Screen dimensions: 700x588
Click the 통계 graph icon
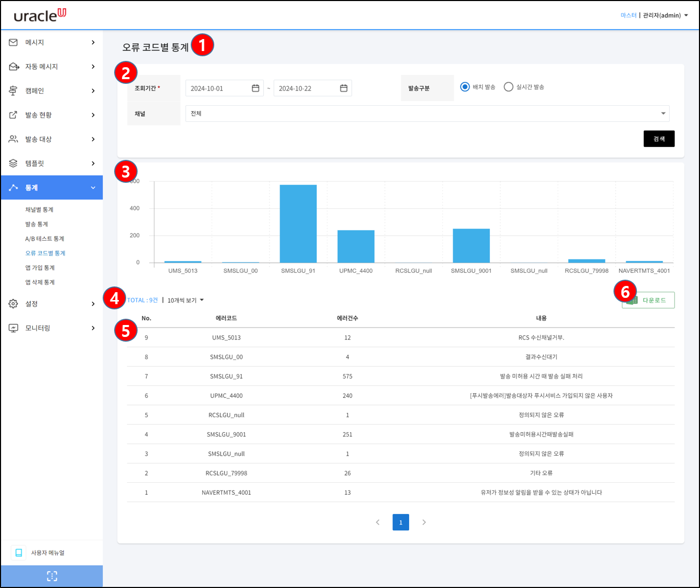[14, 187]
